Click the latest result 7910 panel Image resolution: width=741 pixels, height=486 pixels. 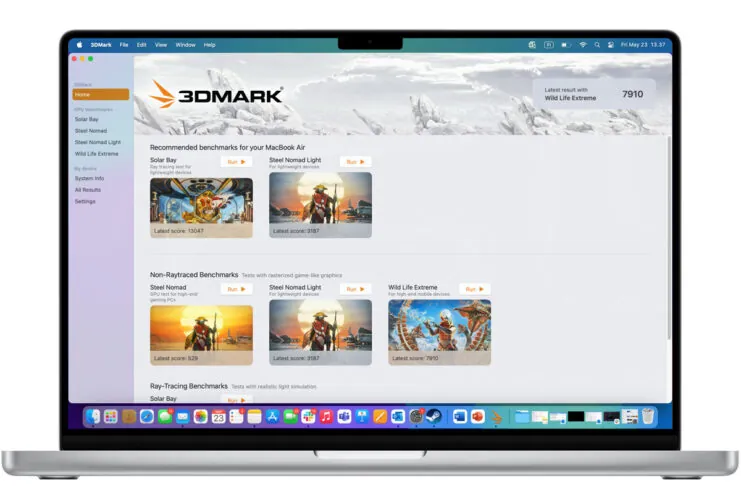594,94
